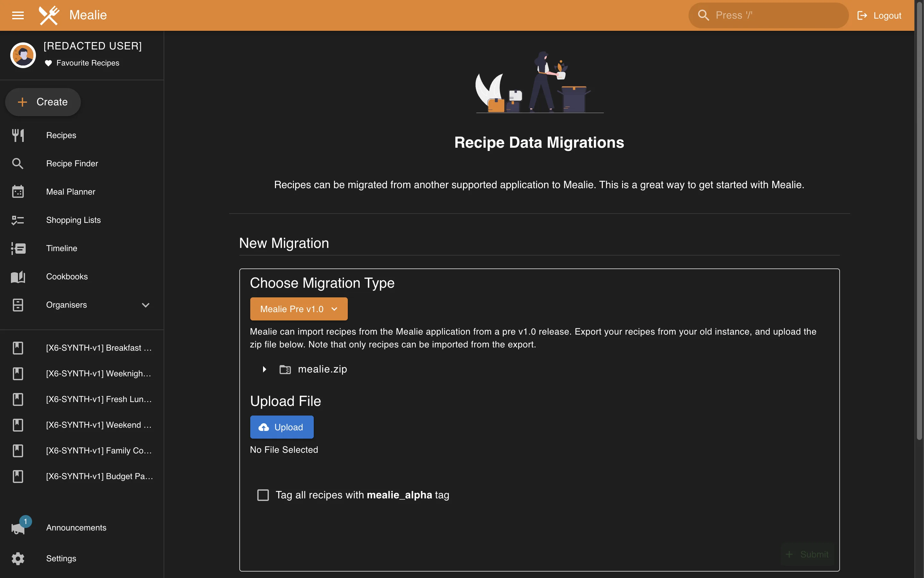This screenshot has width=924, height=578.
Task: Open [X6-SYNTH-v1] Budget Pa… cookbook label
Action: click(100, 476)
